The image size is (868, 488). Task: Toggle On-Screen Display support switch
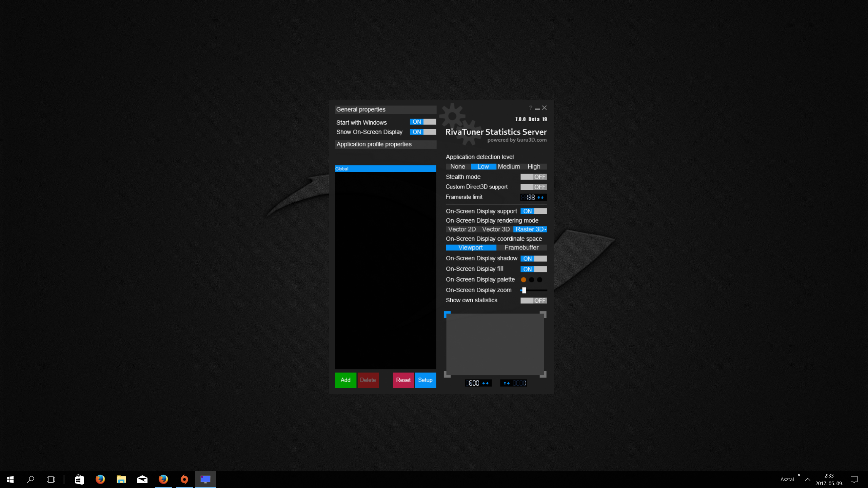pyautogui.click(x=533, y=211)
